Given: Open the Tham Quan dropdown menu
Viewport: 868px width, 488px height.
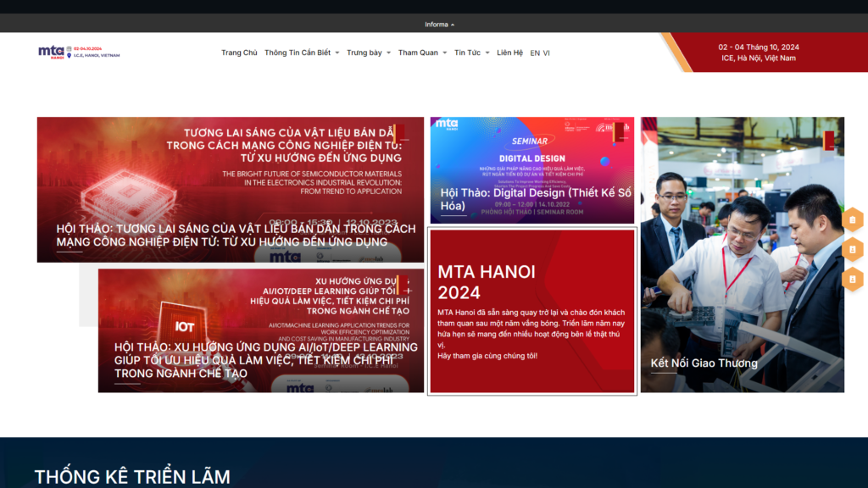Looking at the screenshot, I should click(422, 53).
